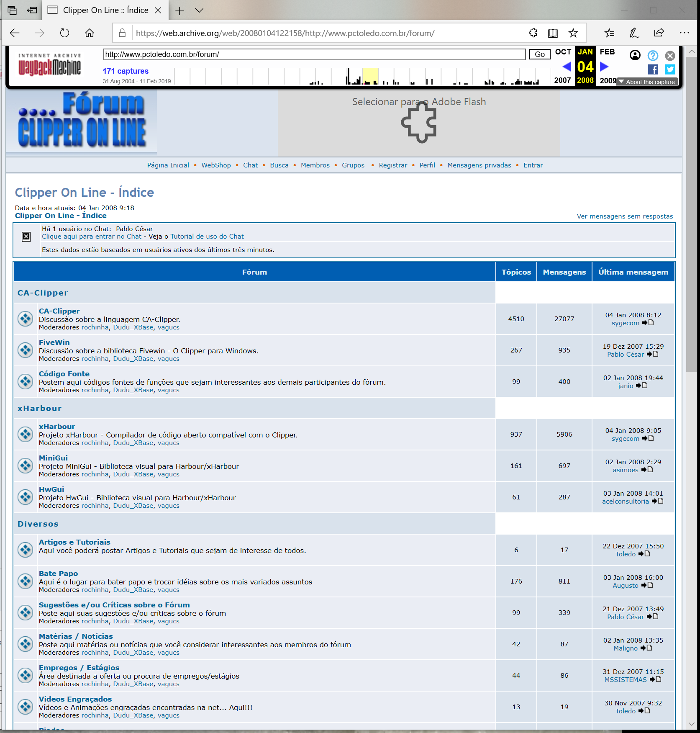Share capture on Twitter
The height and width of the screenshot is (733, 700).
click(670, 69)
